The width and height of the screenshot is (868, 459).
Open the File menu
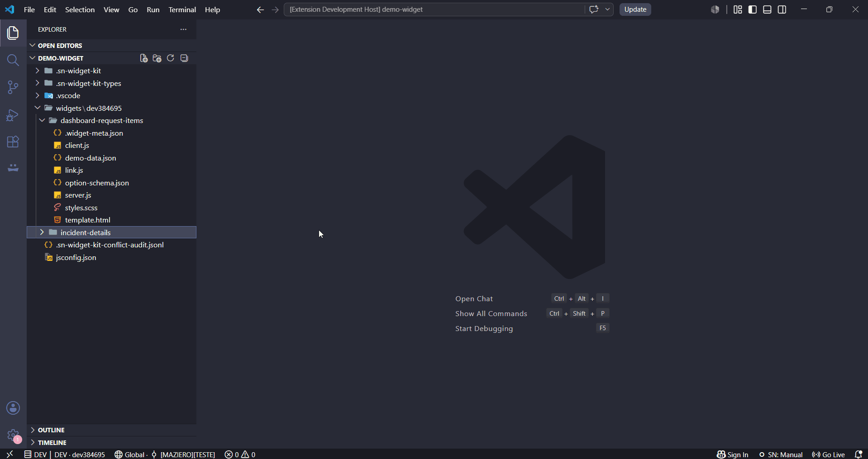pos(29,9)
